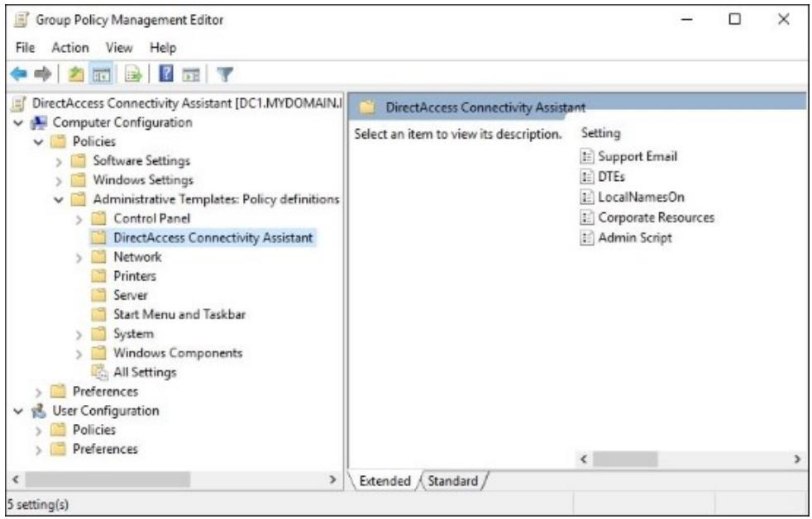Click the All Settings node icon

coord(99,373)
